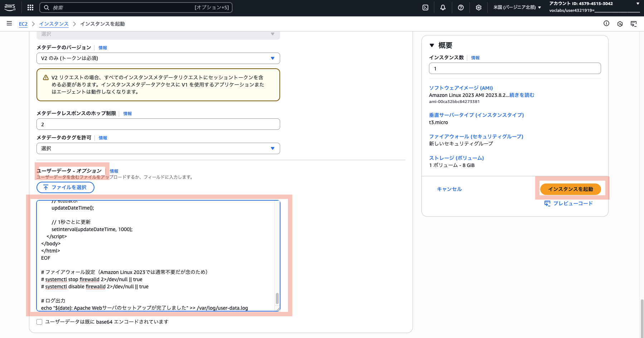Open the notifications bell
This screenshot has width=644, height=338.
[443, 8]
